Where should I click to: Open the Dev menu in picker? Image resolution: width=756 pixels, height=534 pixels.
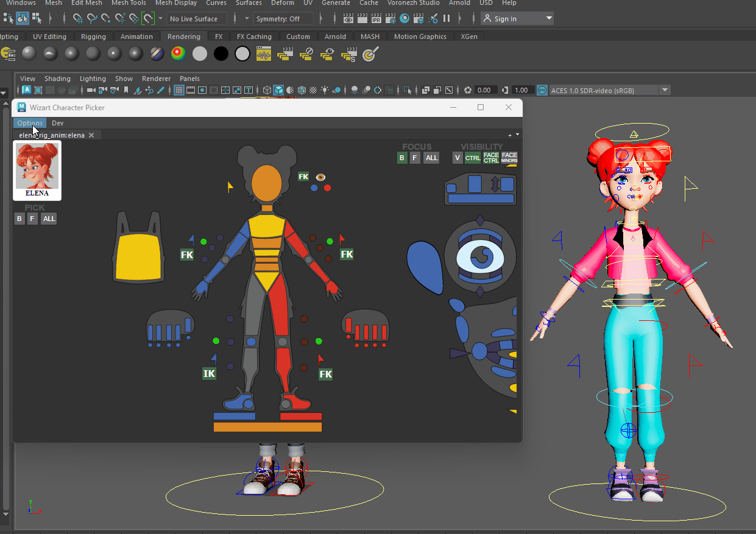[x=57, y=123]
